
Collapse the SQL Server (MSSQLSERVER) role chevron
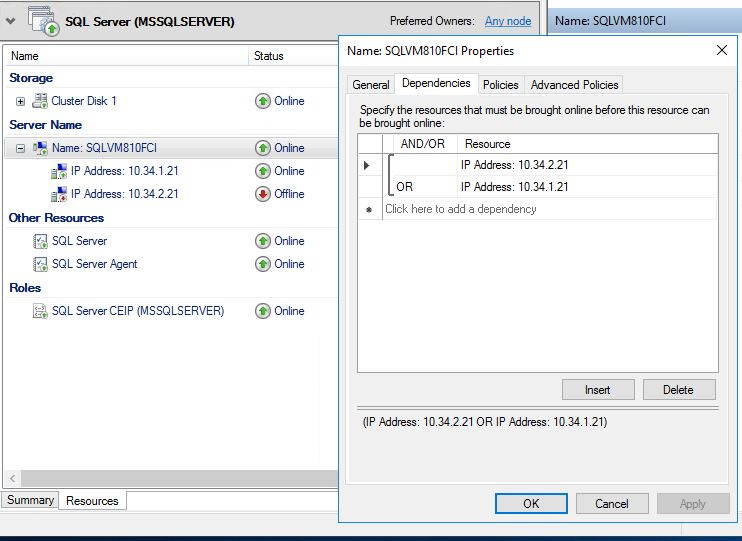point(10,21)
